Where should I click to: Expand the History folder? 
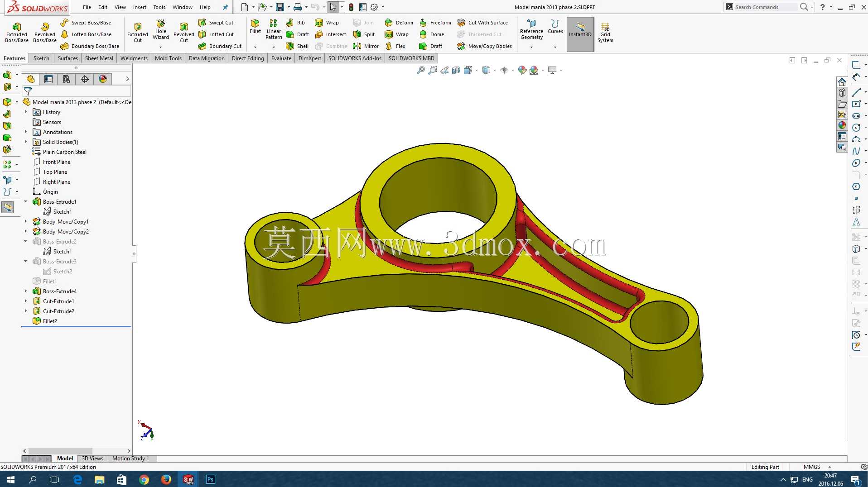coord(26,112)
